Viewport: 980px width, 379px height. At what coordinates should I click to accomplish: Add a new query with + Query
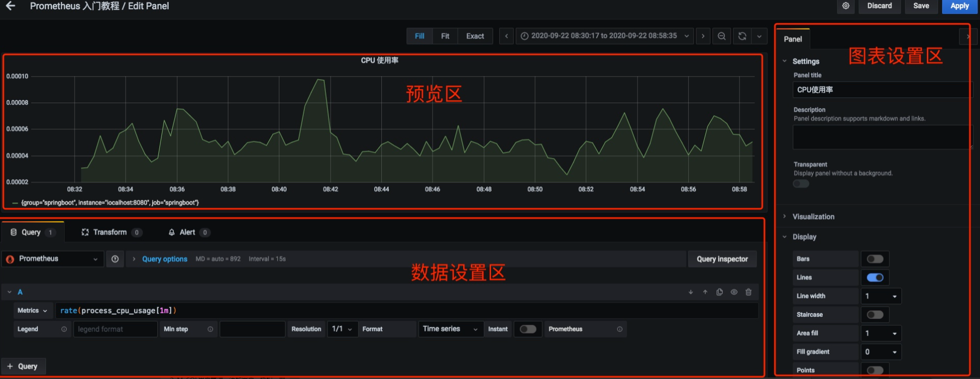(x=23, y=367)
